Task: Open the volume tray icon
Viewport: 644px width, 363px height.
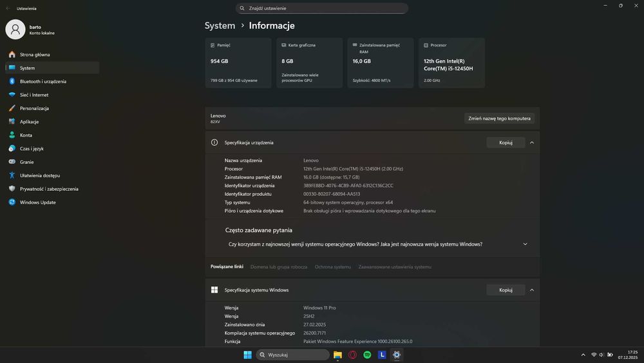Action: pyautogui.click(x=601, y=355)
